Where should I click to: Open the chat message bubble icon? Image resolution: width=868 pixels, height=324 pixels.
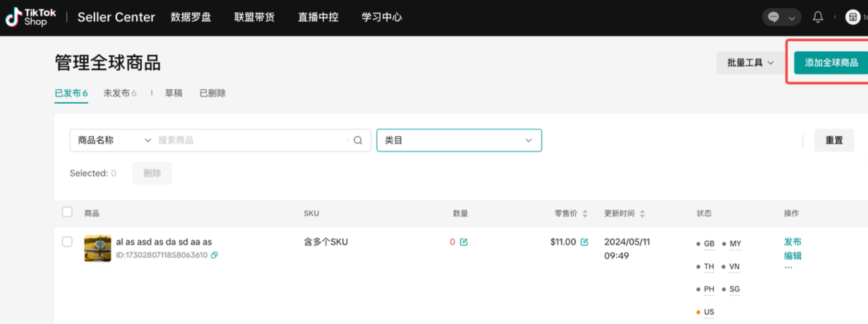773,17
